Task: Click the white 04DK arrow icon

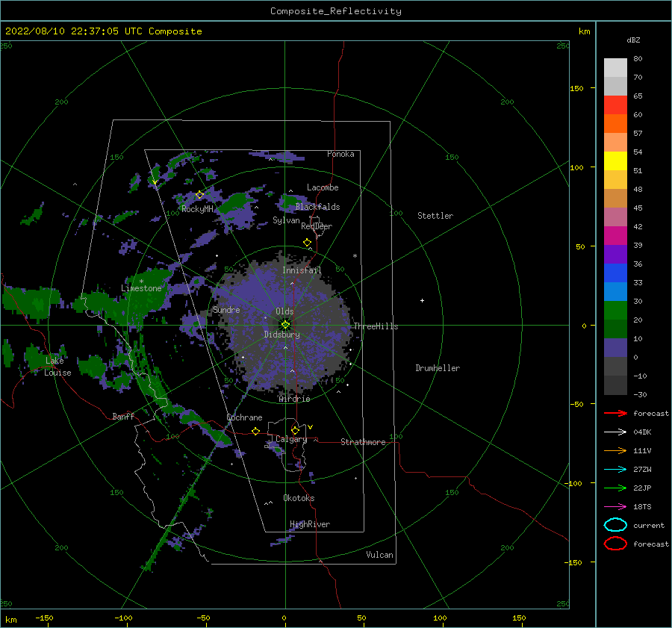Action: pyautogui.click(x=615, y=432)
